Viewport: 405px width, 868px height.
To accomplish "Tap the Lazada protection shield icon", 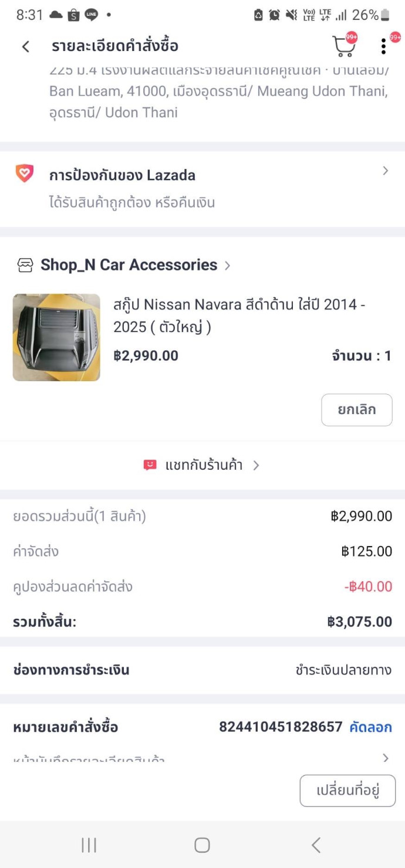I will (x=25, y=174).
